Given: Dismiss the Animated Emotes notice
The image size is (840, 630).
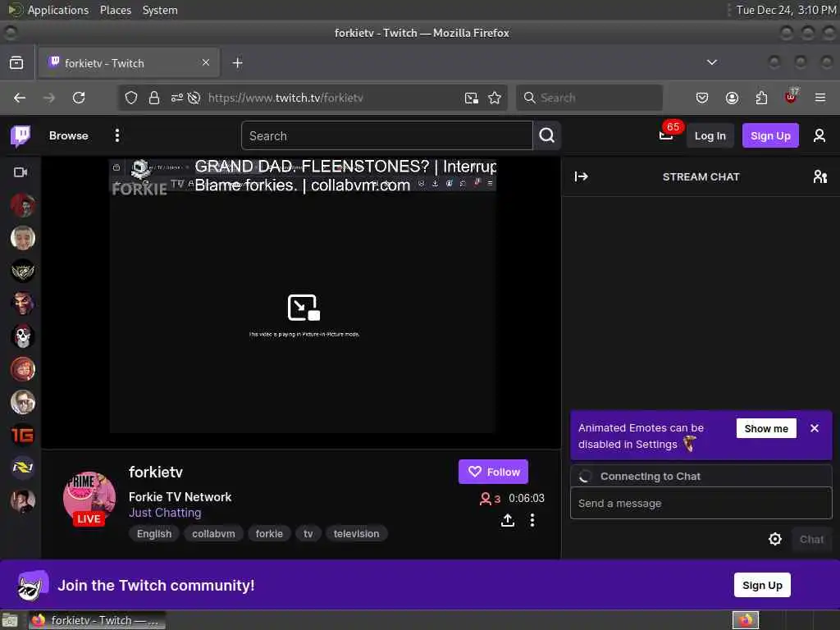Looking at the screenshot, I should click(815, 428).
